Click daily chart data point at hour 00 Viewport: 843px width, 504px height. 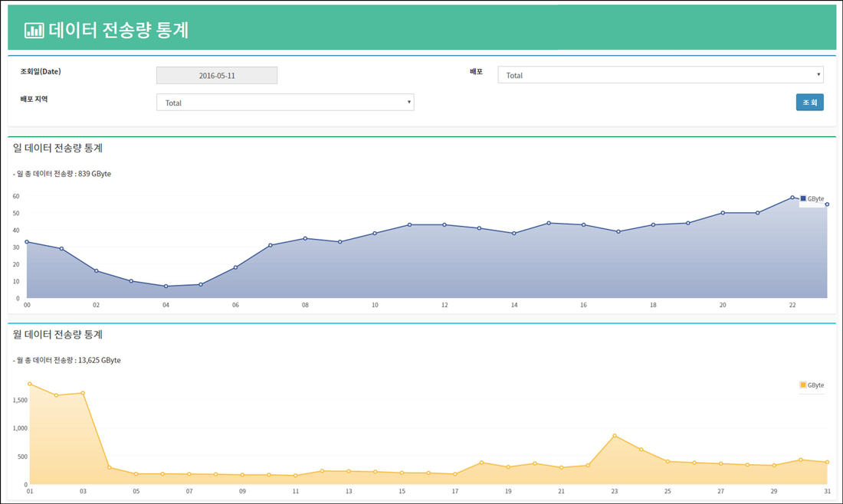27,242
